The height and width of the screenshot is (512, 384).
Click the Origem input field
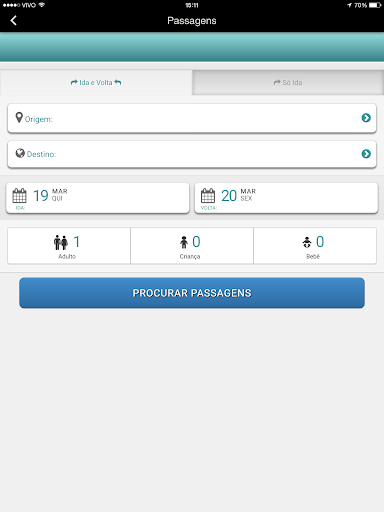(x=192, y=118)
